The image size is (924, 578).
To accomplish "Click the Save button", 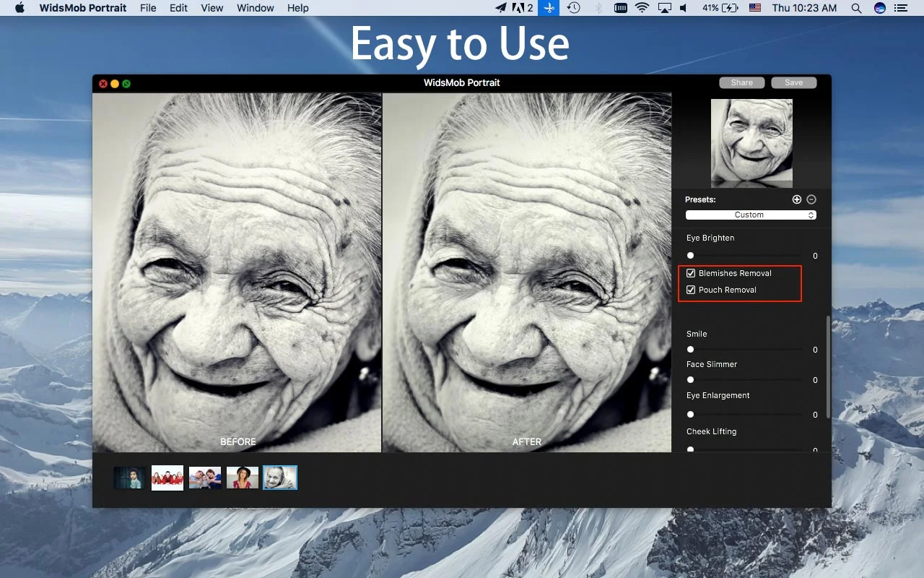I will coord(793,82).
